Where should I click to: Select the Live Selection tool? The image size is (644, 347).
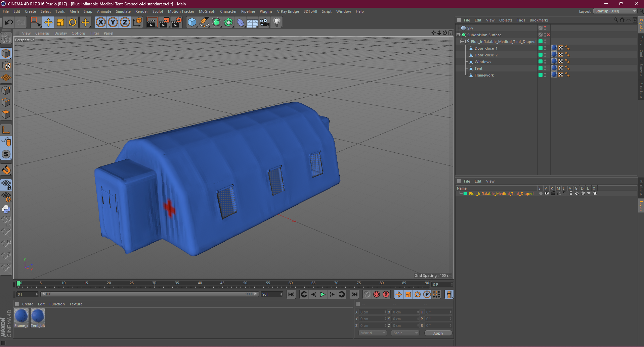click(36, 22)
